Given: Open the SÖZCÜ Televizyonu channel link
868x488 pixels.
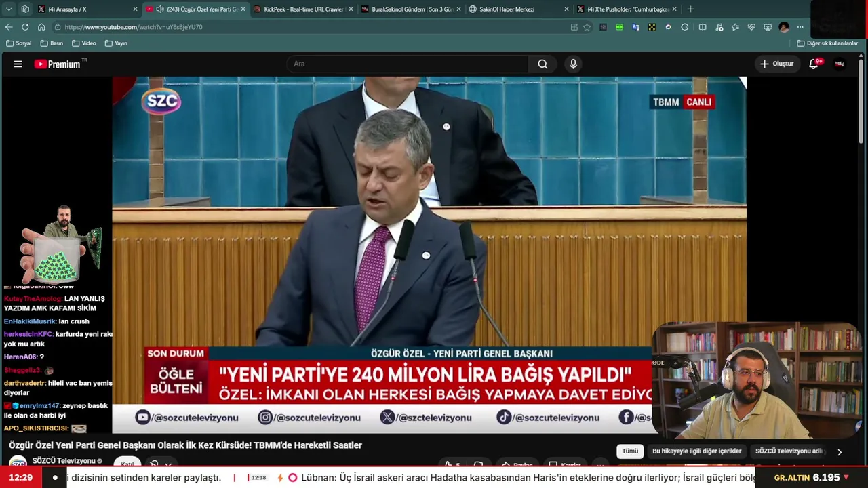Looking at the screenshot, I should (x=64, y=461).
